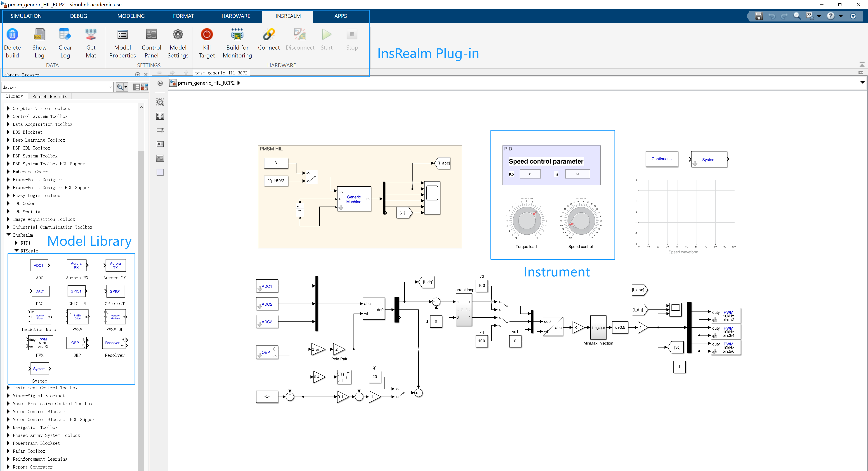
Task: Click the Disconnect icon
Action: (300, 34)
